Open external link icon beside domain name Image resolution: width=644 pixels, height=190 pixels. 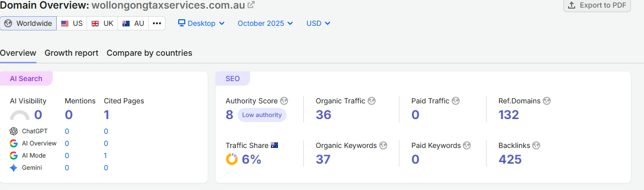(251, 6)
